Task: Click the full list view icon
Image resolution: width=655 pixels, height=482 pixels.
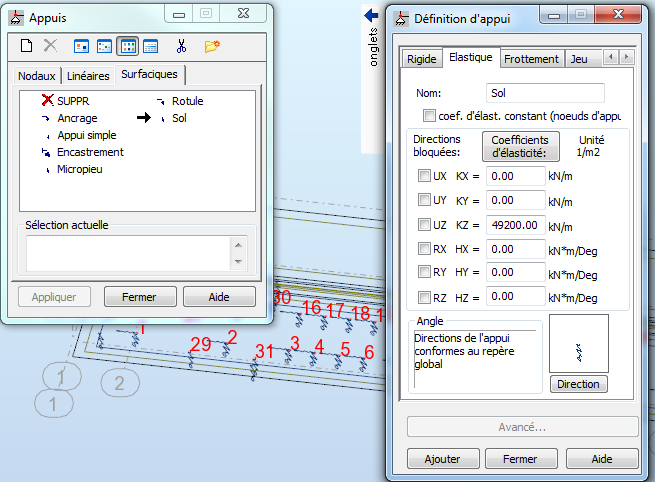Action: pos(150,46)
